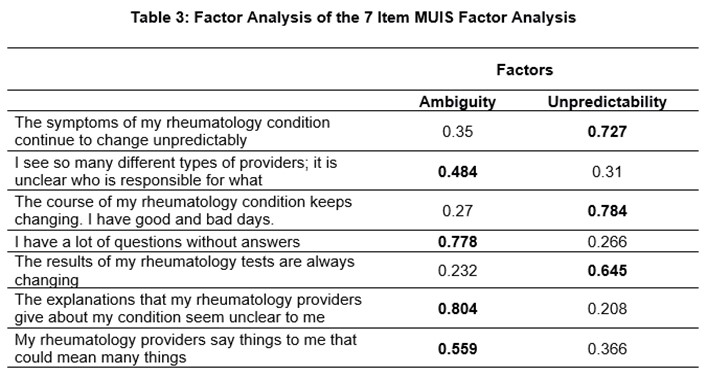Select the 'explanations... seem unclear to me' item
The height and width of the screenshot is (379, 707).
click(188, 308)
